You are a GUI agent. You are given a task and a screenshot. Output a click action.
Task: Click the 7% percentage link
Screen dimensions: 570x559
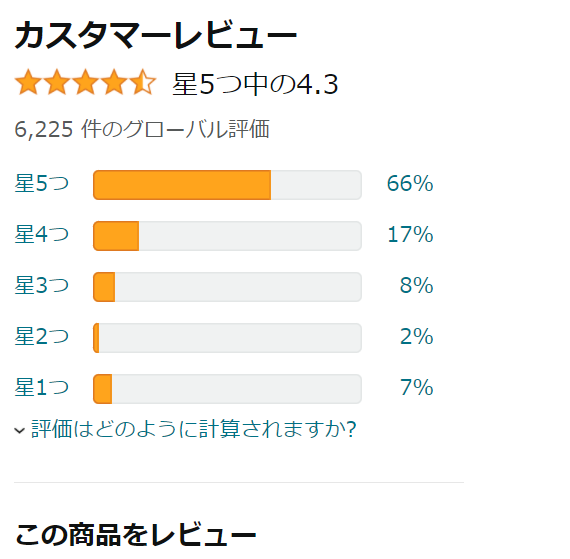tap(417, 387)
